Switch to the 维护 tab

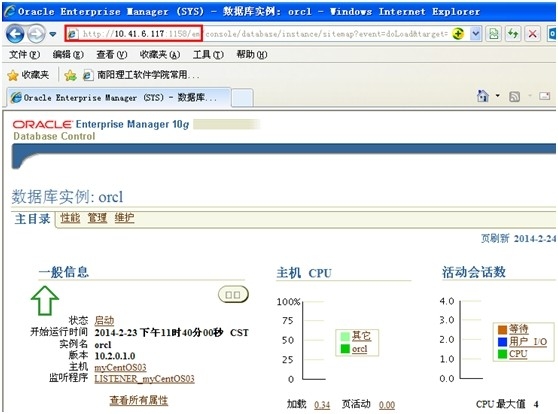point(124,218)
